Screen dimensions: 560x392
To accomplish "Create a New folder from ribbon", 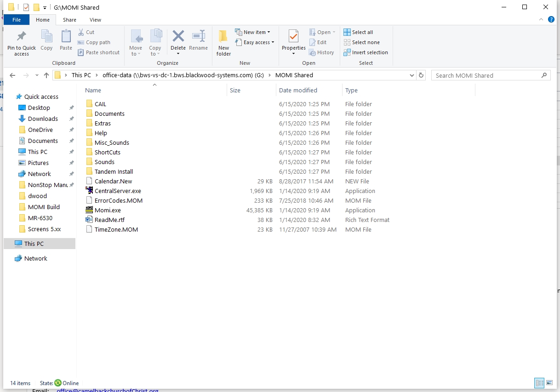I will (223, 42).
